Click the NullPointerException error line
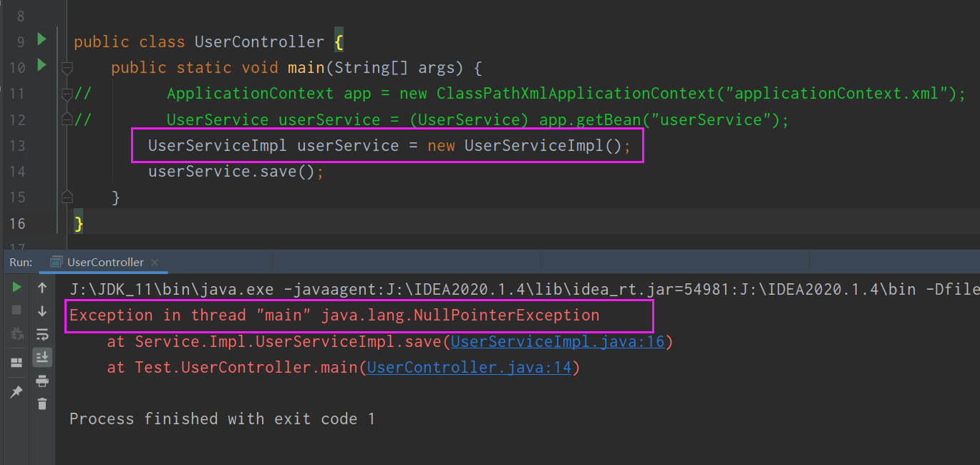The image size is (980, 465). (x=334, y=315)
